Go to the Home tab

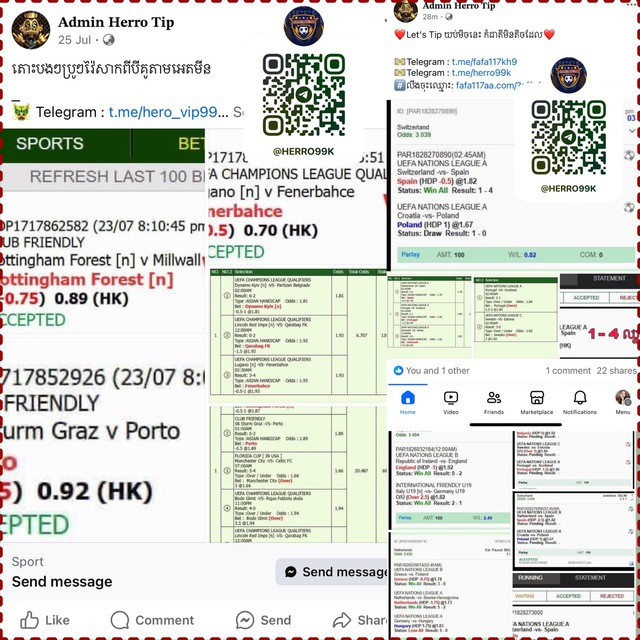coord(408,402)
